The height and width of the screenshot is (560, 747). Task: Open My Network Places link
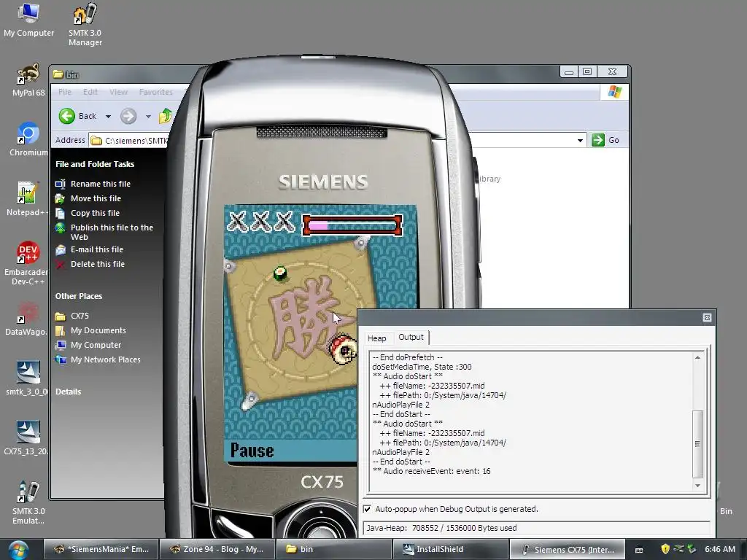(105, 360)
